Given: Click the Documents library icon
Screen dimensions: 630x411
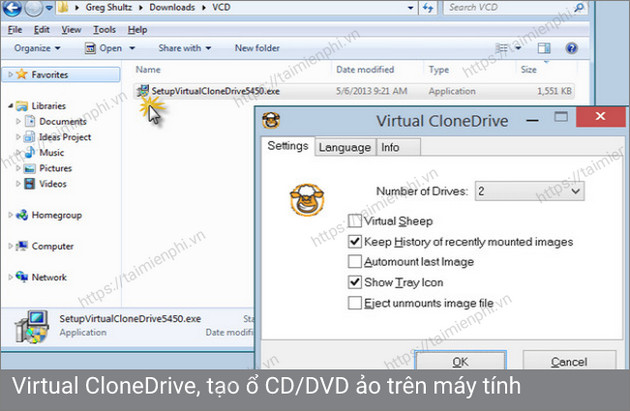Looking at the screenshot, I should (x=30, y=121).
